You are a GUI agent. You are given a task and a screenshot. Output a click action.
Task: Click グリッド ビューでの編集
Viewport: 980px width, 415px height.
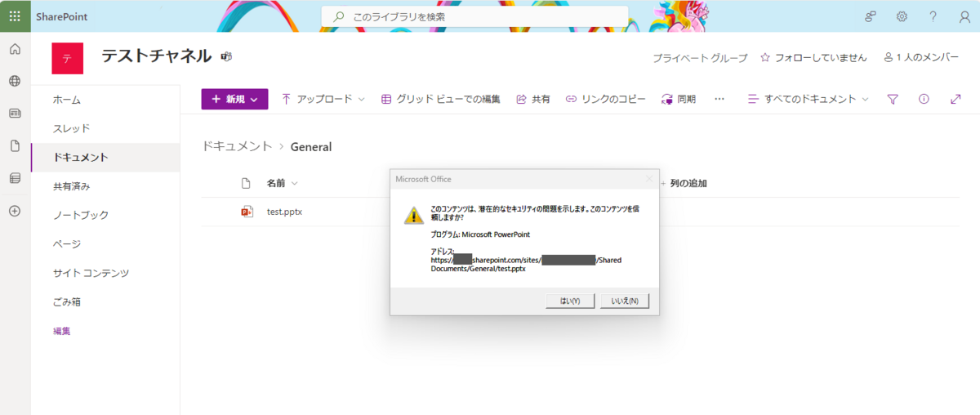click(441, 99)
